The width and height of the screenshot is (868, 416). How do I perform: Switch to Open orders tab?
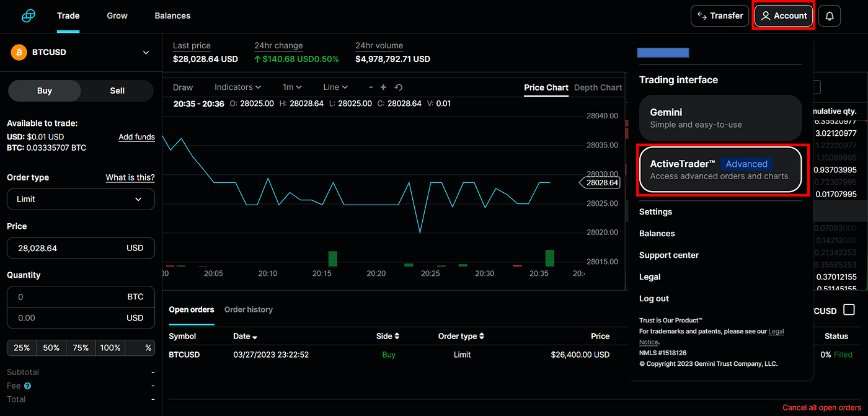pyautogui.click(x=192, y=309)
